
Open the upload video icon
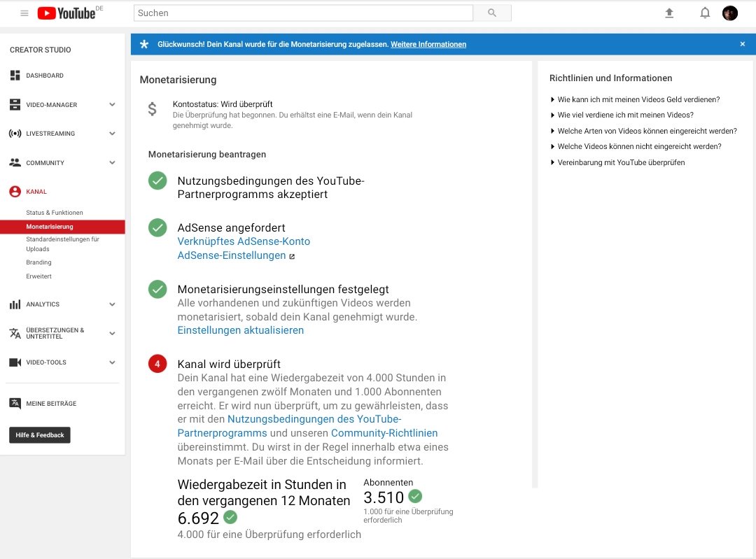point(669,13)
